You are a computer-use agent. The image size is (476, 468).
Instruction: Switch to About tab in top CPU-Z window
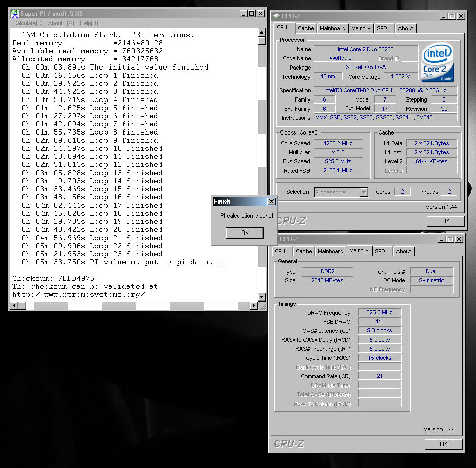point(405,28)
